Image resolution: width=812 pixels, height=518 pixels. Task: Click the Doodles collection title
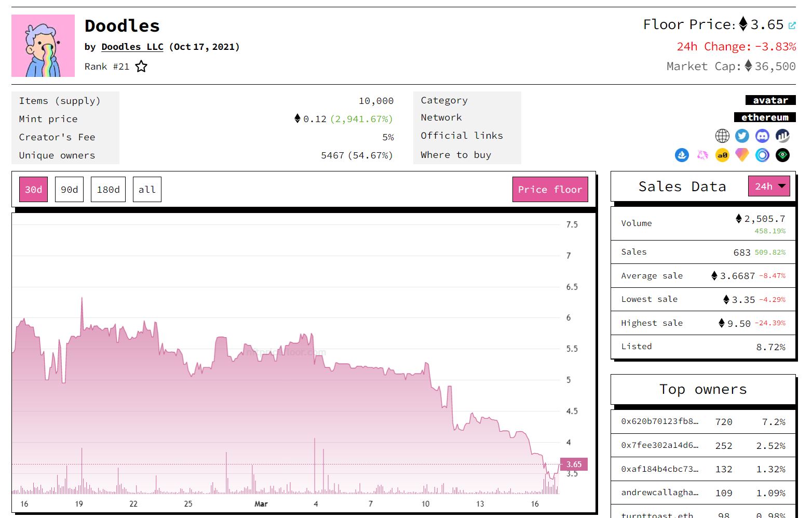click(x=122, y=26)
